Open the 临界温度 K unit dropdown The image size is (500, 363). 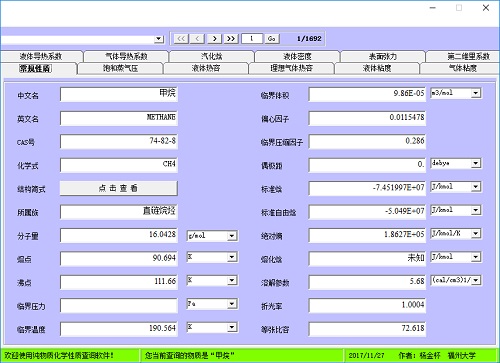[x=232, y=327]
